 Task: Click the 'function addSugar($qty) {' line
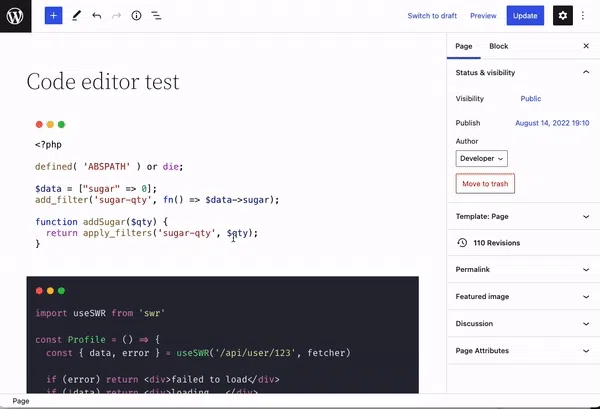coord(101,222)
